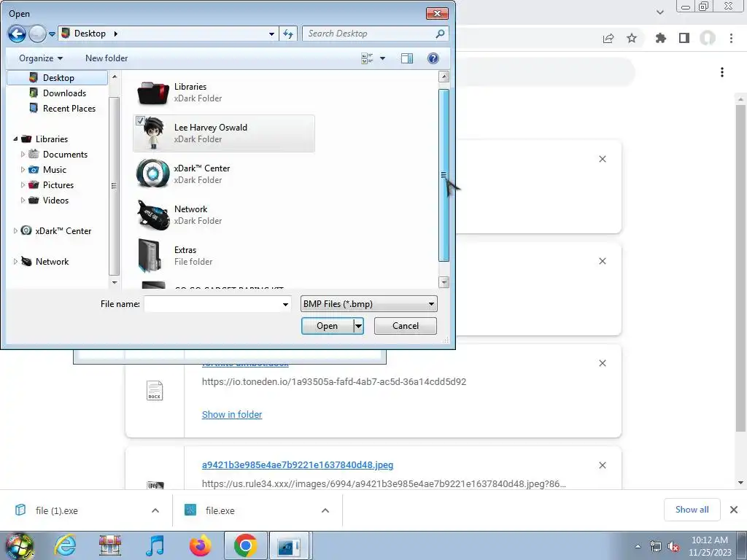
Task: Open Chrome three-dot main menu
Action: point(731,38)
